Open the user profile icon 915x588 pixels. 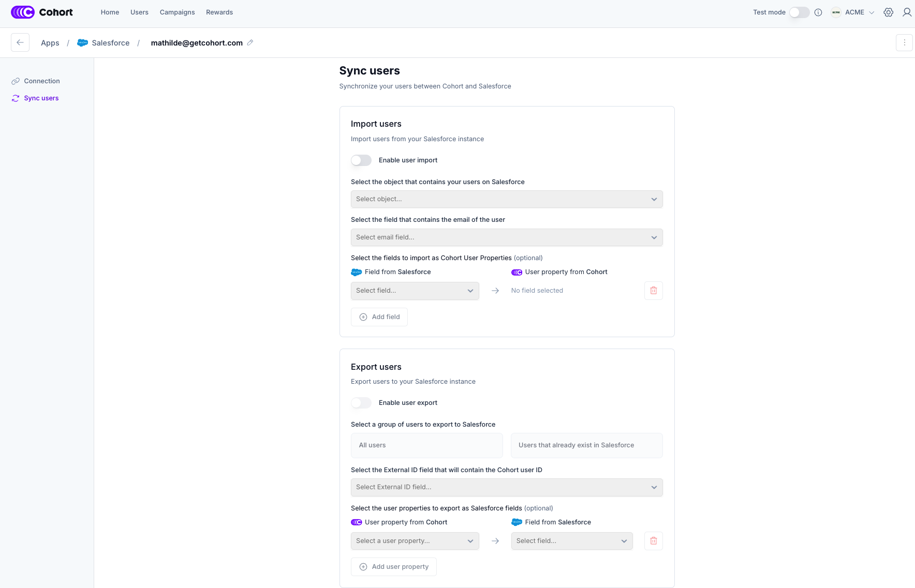point(907,12)
